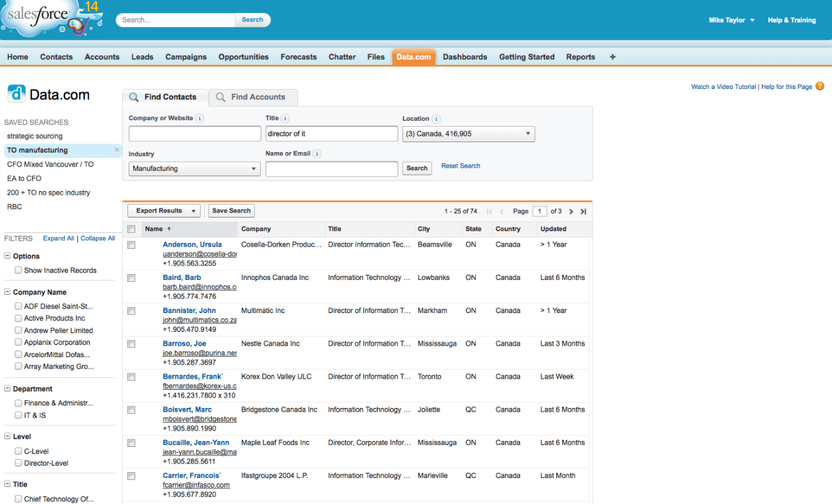
Task: Select the Find Contacts tab
Action: 165,97
